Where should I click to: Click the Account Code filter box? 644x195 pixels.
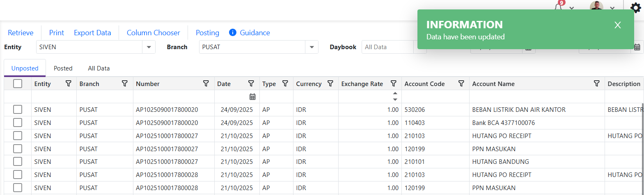(x=435, y=97)
